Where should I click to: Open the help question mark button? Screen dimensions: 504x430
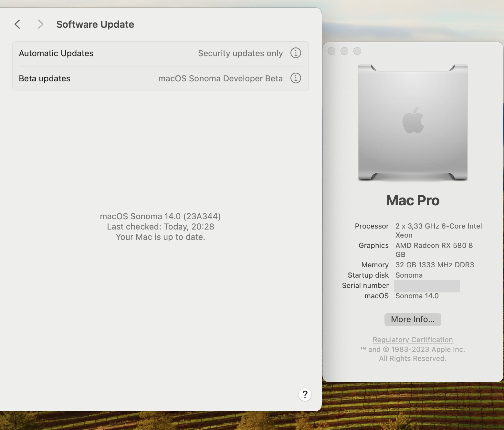(x=305, y=394)
